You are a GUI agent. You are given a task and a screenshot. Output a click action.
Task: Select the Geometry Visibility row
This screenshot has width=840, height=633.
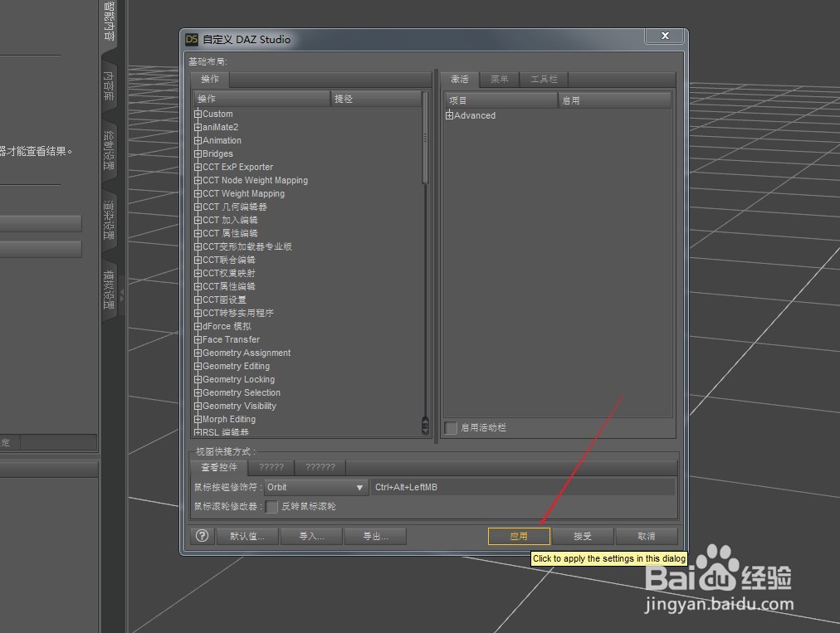click(x=239, y=406)
